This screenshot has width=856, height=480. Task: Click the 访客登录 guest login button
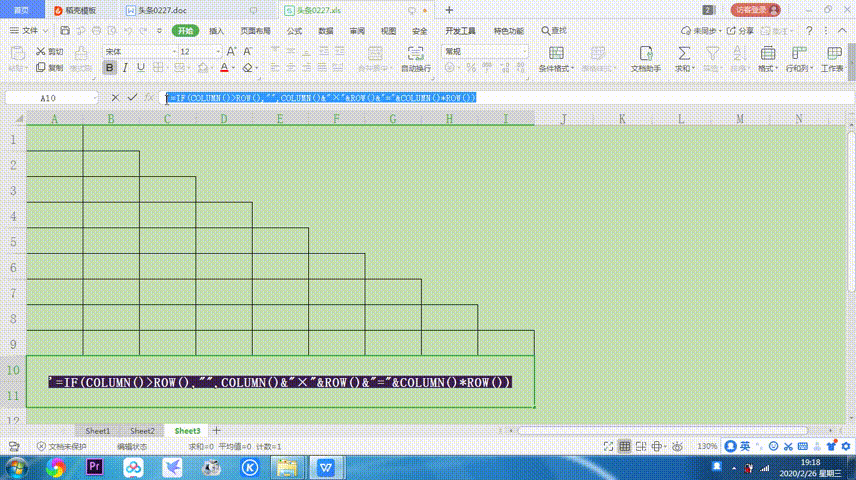756,10
